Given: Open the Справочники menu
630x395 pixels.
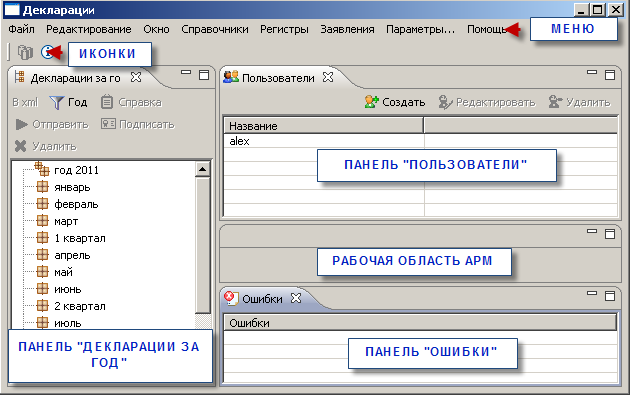Looking at the screenshot, I should tap(215, 29).
